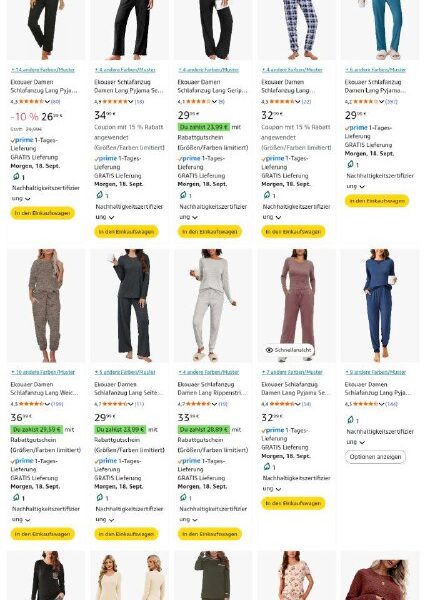Click the sustainability leaf icon under the 32,99 € plaid pajama
The image size is (425, 600).
(267, 195)
